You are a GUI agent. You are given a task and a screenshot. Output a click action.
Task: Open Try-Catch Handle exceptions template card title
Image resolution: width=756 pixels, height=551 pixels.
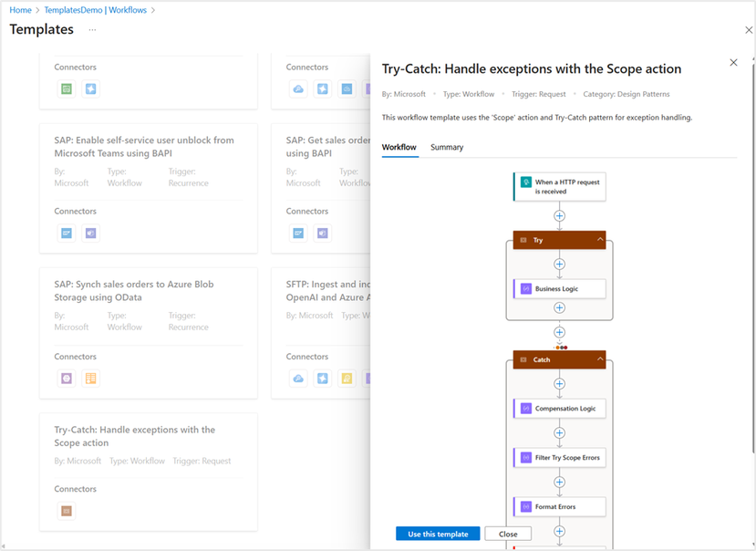tap(135, 436)
